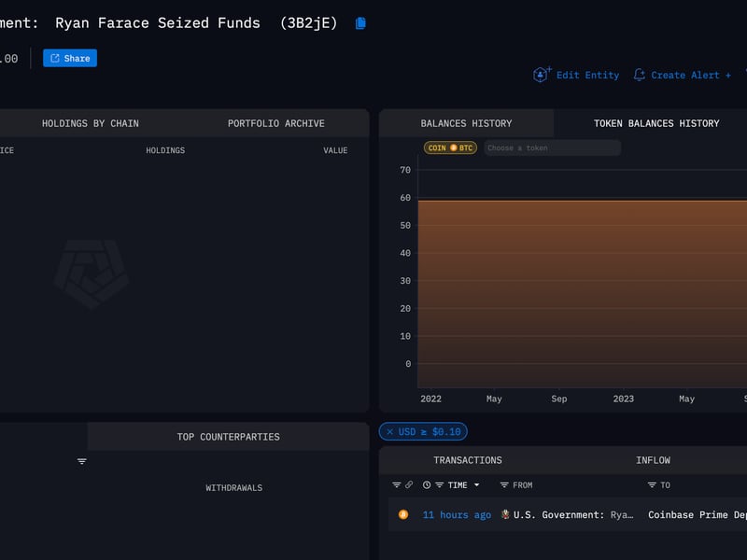Click the clipboard copy icon beside entity name
The width and height of the screenshot is (747, 560).
pyautogui.click(x=360, y=22)
